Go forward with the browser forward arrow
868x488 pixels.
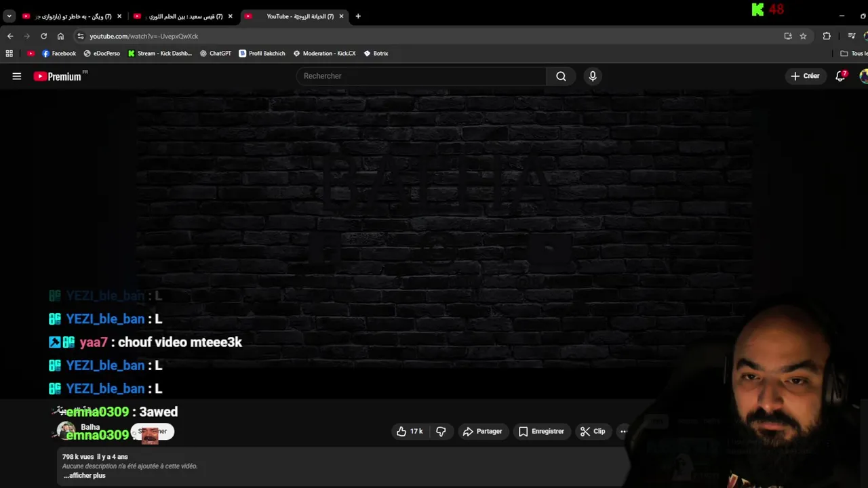click(x=27, y=36)
